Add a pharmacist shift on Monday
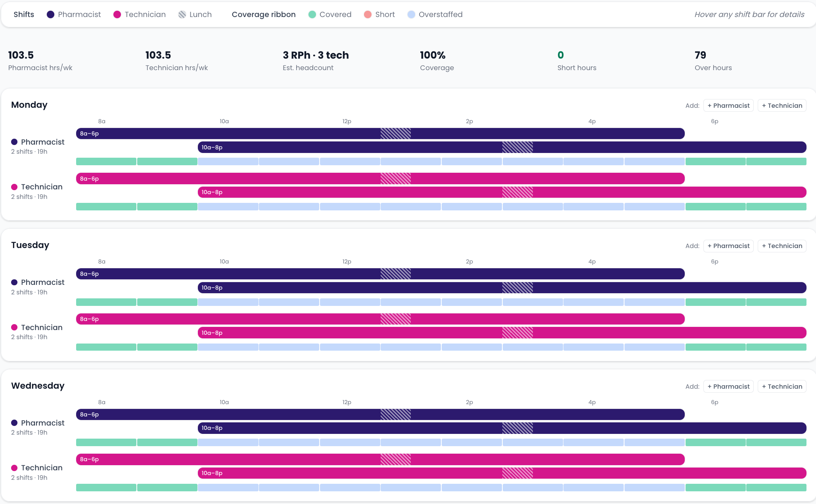Screen dimensions: 816x504 (728, 105)
